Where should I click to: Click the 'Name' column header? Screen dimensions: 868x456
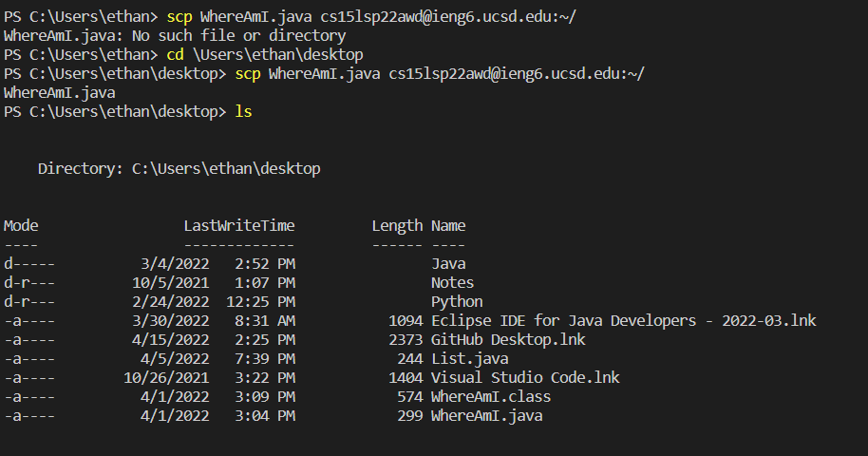(448, 225)
